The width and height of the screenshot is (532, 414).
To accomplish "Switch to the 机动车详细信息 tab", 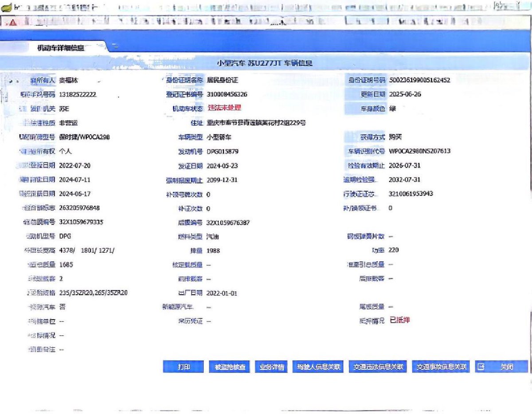I will point(61,48).
